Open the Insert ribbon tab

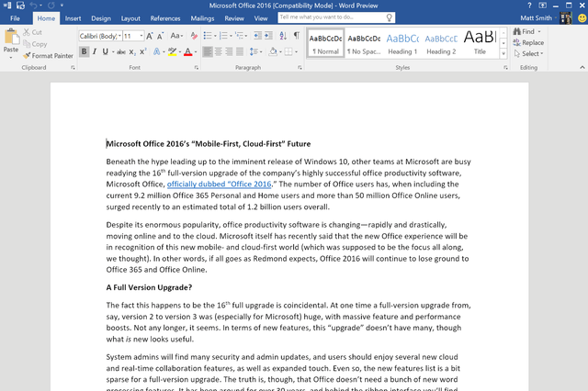(x=73, y=18)
